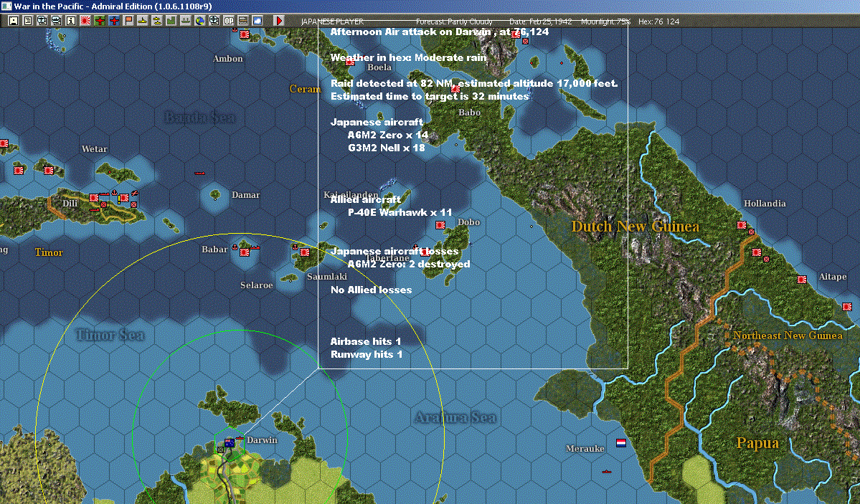860x504 pixels.
Task: Click the Wetar island label
Action: (x=95, y=149)
